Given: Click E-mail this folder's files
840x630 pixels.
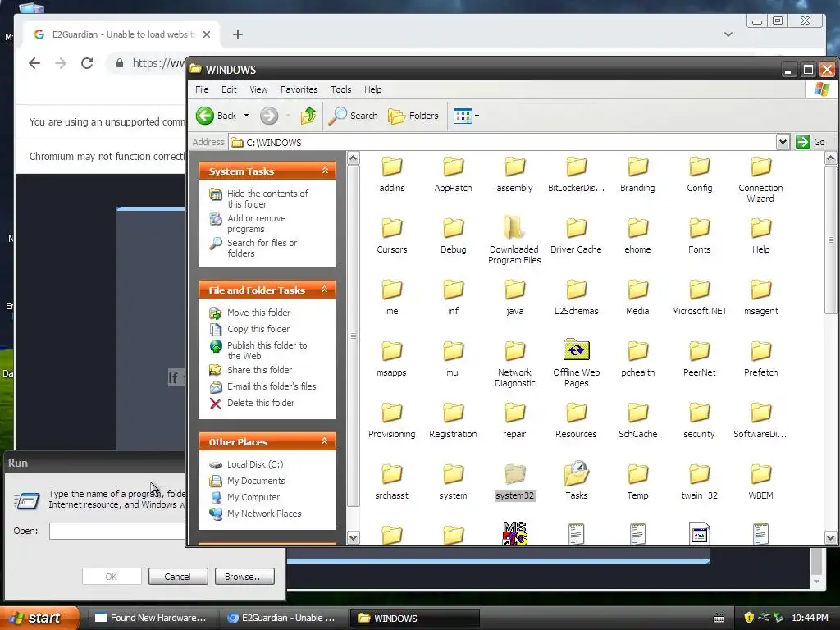Looking at the screenshot, I should [x=271, y=386].
